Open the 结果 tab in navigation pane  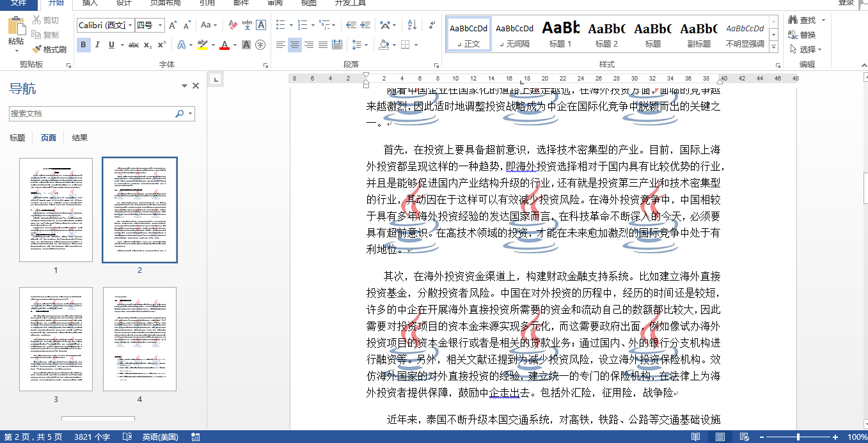[80, 138]
